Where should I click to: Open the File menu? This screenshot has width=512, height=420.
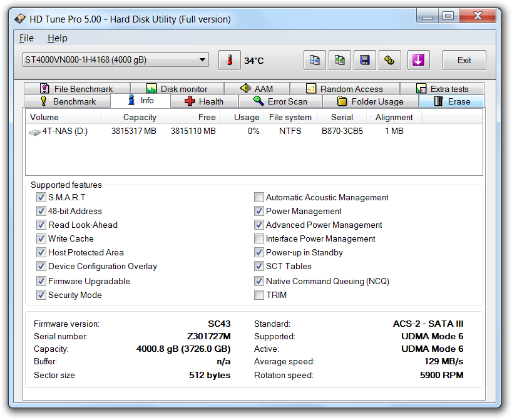(x=26, y=38)
